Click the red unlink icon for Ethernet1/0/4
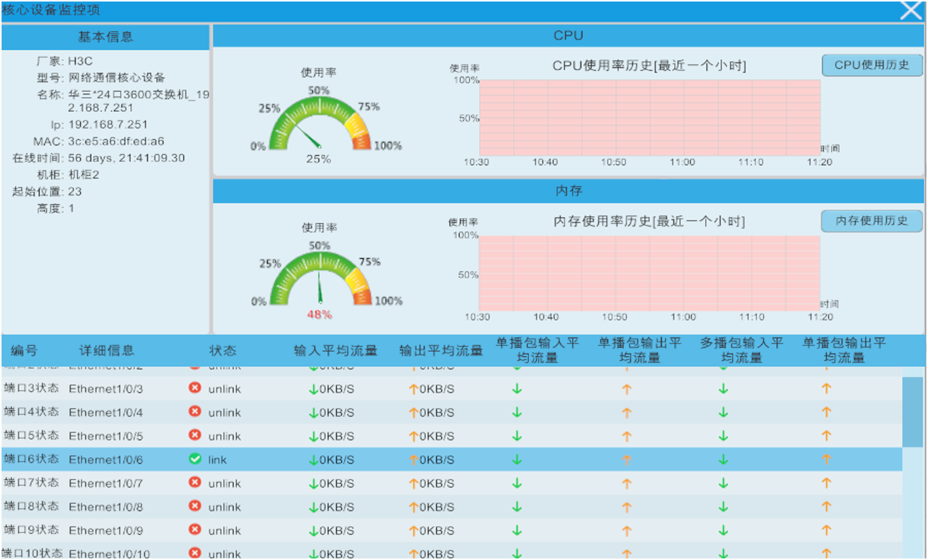 pos(195,411)
